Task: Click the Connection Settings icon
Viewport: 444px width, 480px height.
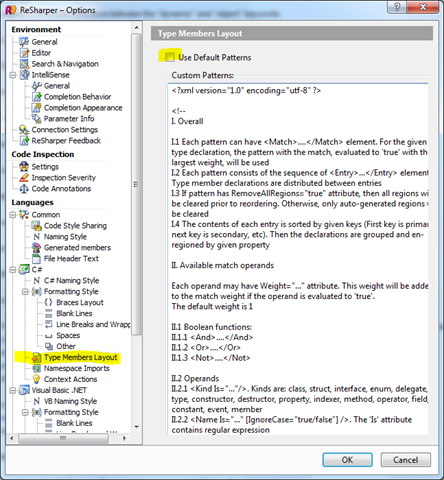Action: tap(24, 130)
